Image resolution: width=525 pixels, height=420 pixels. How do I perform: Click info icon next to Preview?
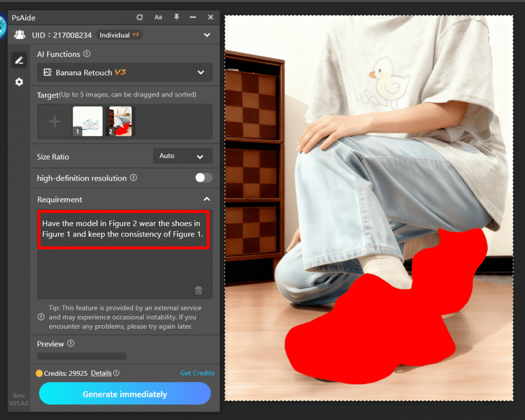pyautogui.click(x=71, y=344)
